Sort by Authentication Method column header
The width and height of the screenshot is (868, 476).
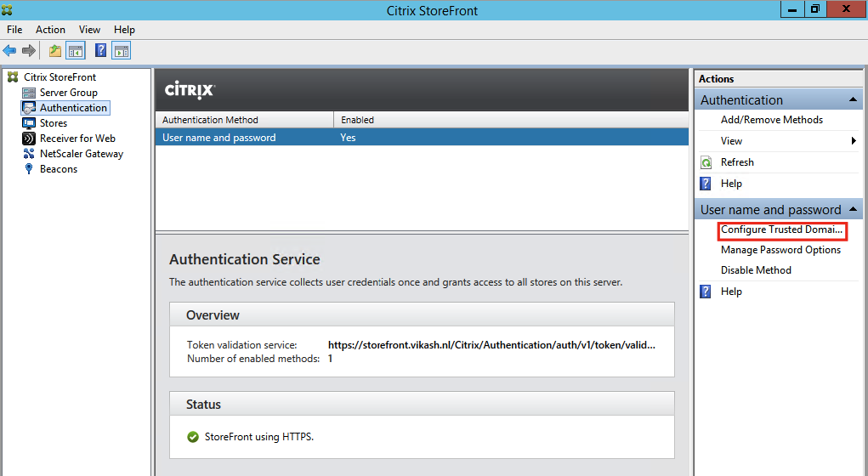tap(245, 120)
